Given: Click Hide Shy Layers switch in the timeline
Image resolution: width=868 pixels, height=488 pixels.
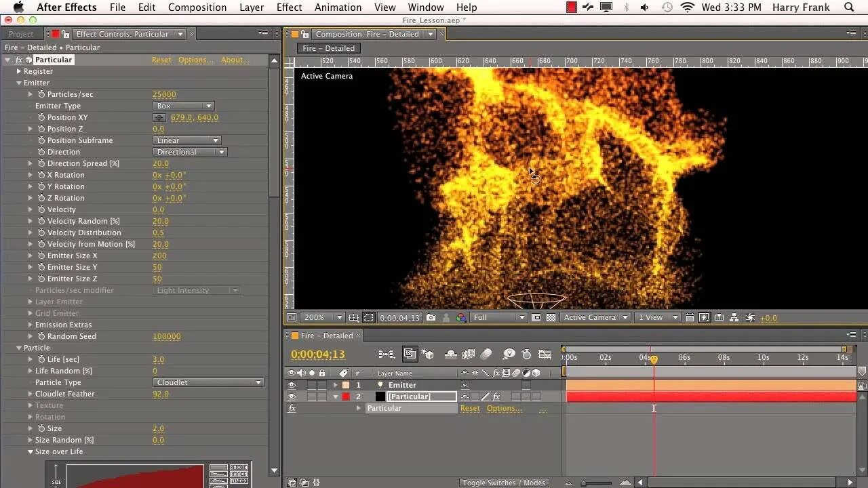Looking at the screenshot, I should [x=450, y=354].
